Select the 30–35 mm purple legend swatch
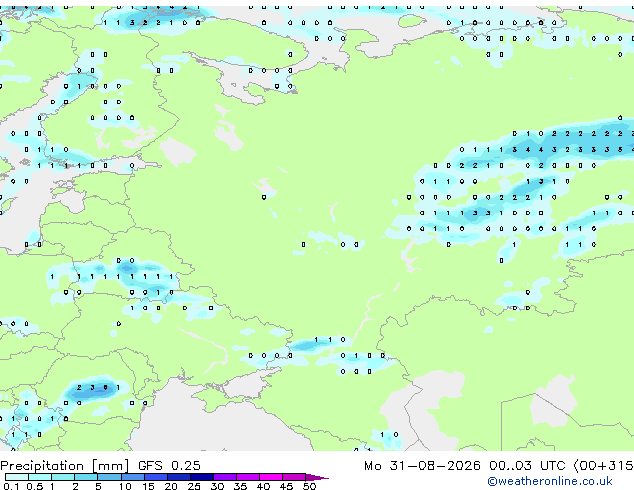Viewport: 634px width, 490px height. pyautogui.click(x=225, y=477)
